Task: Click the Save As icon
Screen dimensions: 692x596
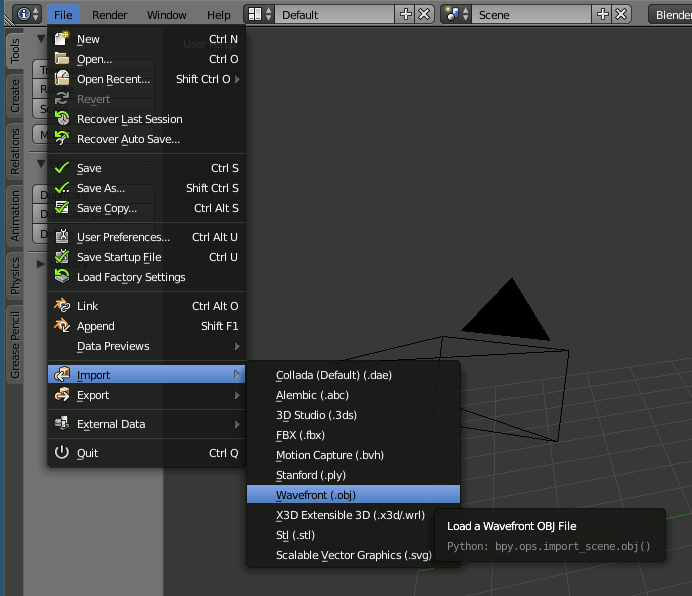Action: pos(62,188)
